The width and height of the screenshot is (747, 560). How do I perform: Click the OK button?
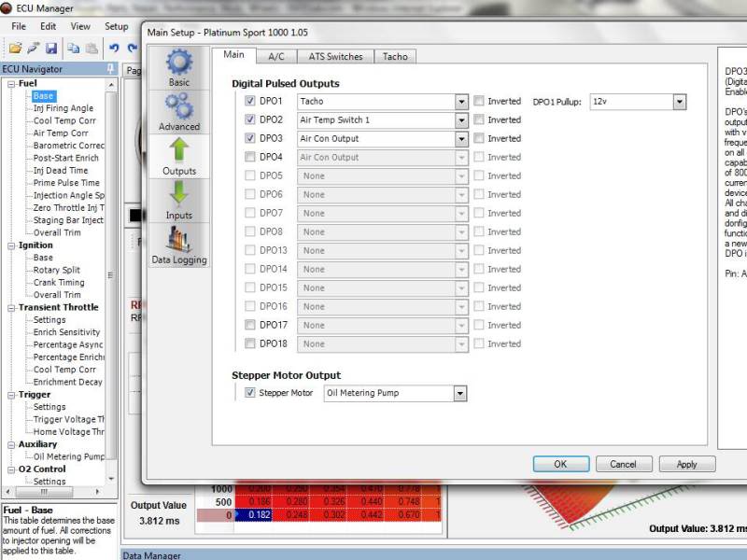tap(561, 464)
